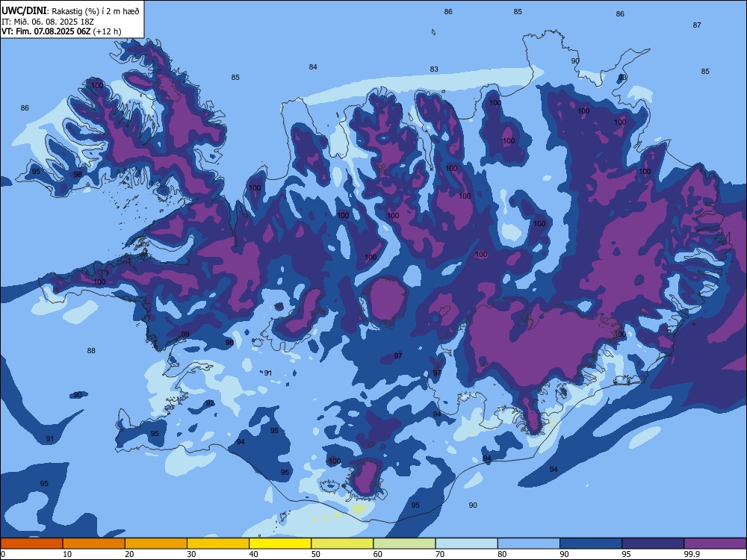Click the legend label '99.9'

pyautogui.click(x=692, y=554)
